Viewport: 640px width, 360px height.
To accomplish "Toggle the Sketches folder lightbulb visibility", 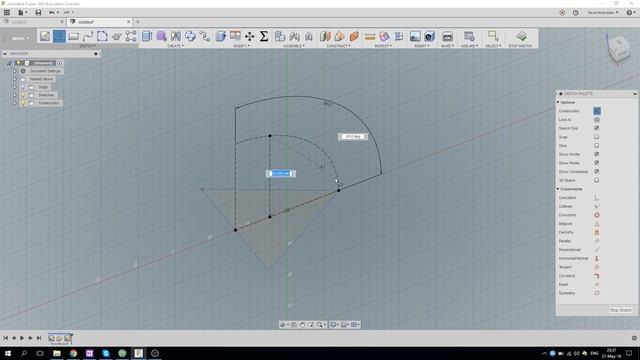I will [x=23, y=95].
